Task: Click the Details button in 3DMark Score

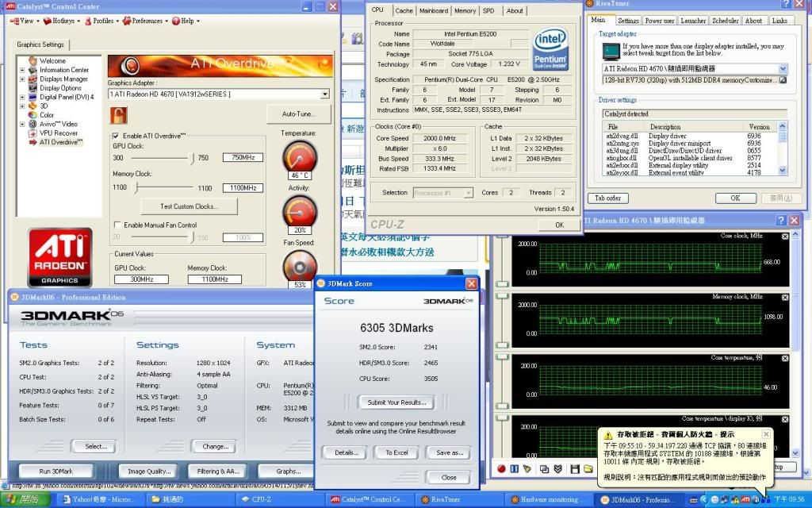Action: [x=347, y=452]
